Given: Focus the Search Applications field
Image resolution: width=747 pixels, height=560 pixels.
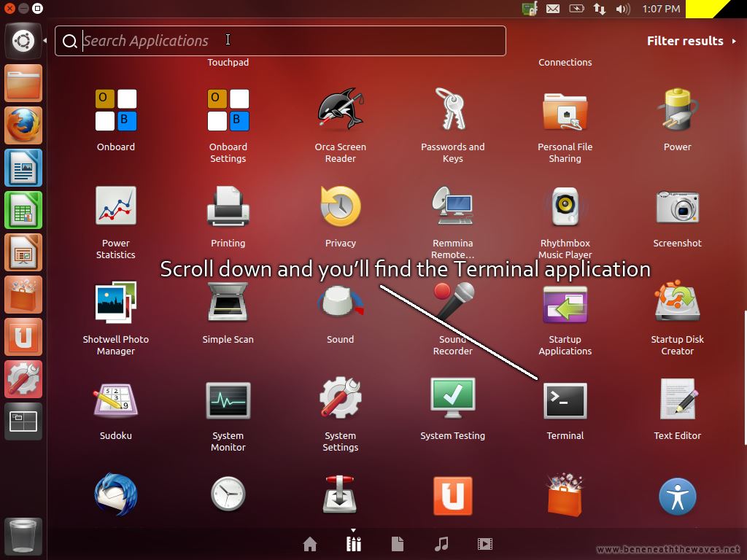Looking at the screenshot, I should (280, 41).
